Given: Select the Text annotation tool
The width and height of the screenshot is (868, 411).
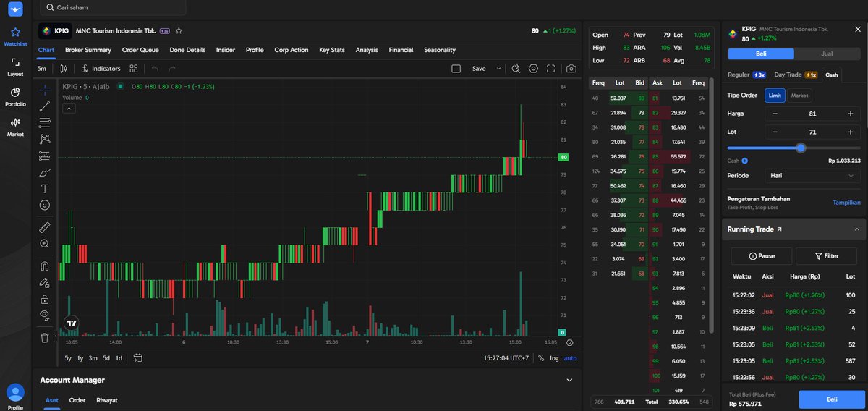Looking at the screenshot, I should [45, 188].
